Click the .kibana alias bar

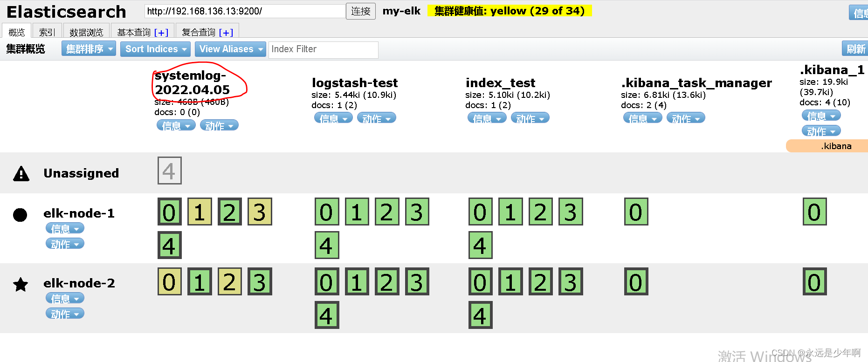click(827, 146)
